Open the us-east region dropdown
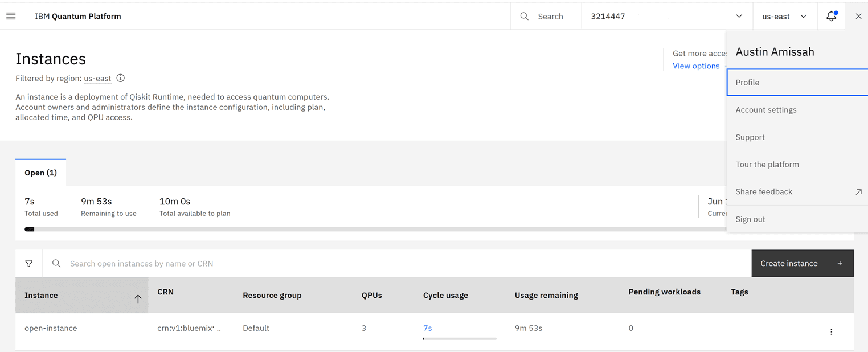 tap(784, 16)
